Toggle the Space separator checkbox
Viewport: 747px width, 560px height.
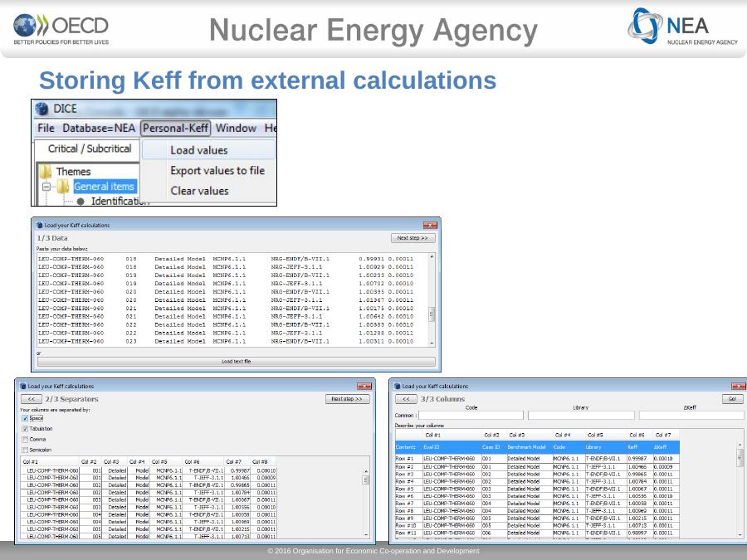[25, 418]
